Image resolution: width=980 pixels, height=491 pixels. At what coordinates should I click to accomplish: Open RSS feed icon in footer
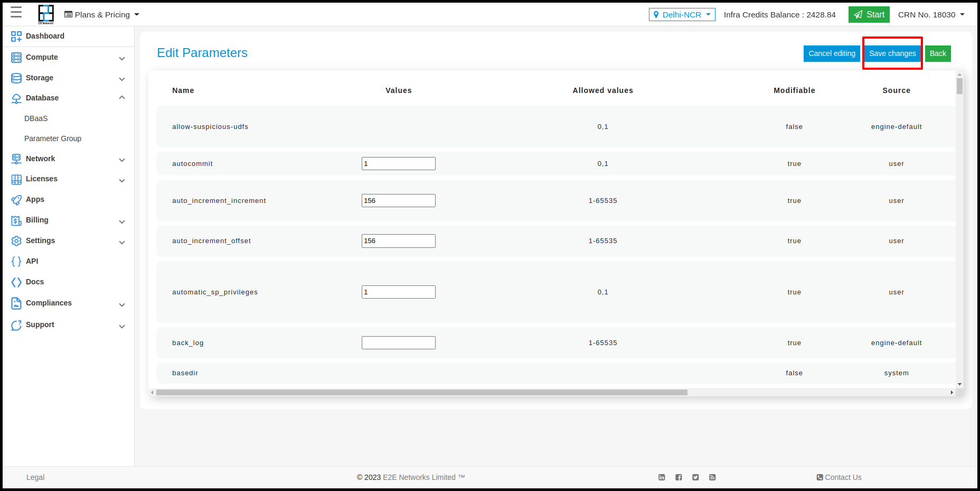(x=712, y=477)
